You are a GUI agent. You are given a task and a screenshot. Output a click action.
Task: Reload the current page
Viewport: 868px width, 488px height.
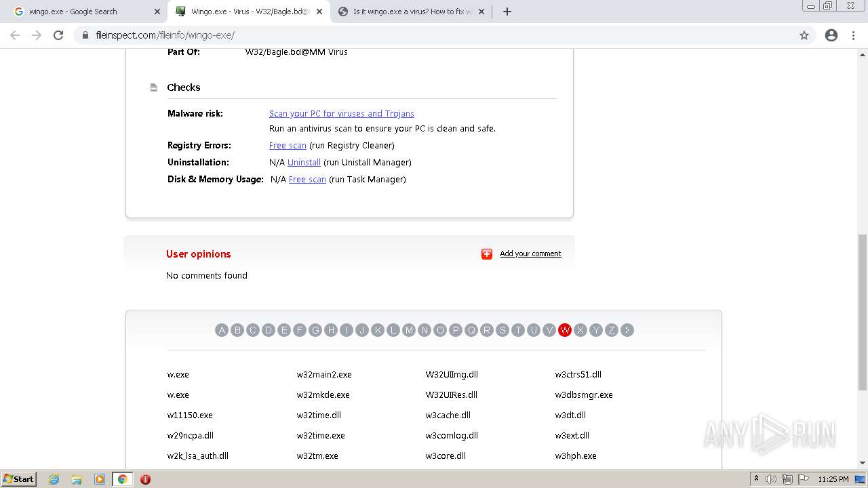pyautogui.click(x=58, y=35)
